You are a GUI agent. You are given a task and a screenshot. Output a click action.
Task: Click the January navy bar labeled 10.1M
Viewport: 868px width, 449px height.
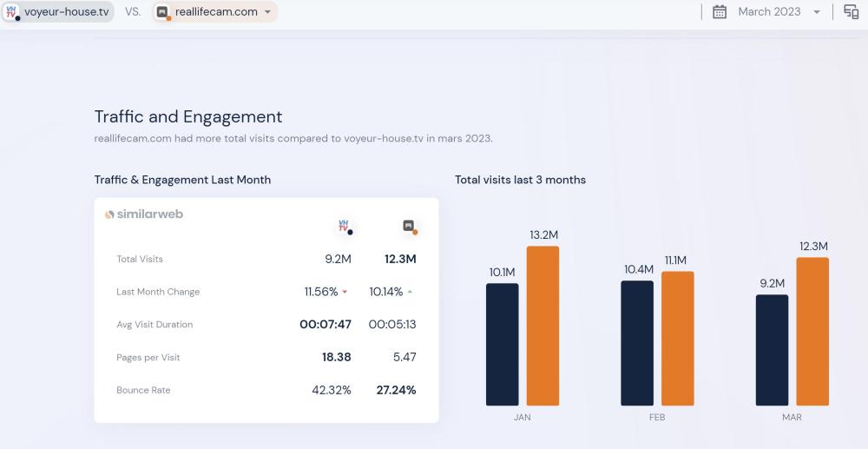502,344
